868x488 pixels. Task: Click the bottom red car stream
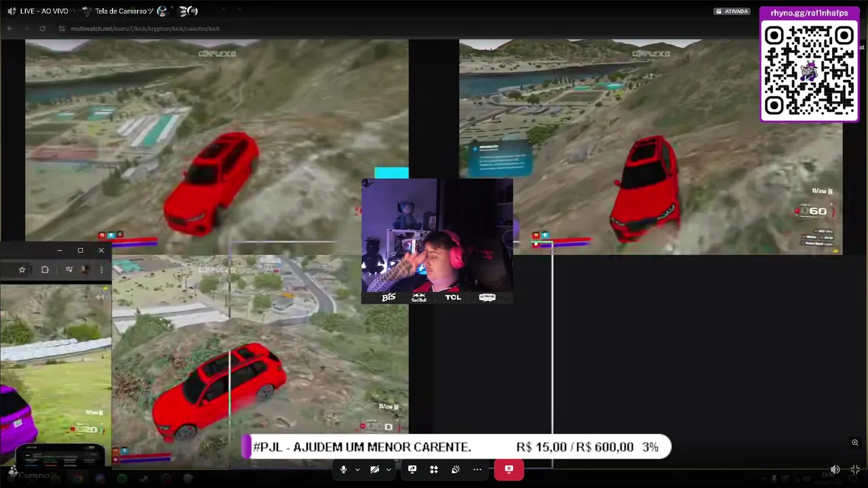(x=260, y=362)
